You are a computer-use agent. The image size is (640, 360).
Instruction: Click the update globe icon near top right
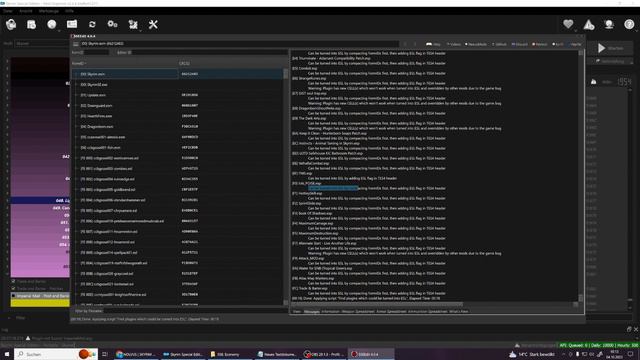coord(609,24)
